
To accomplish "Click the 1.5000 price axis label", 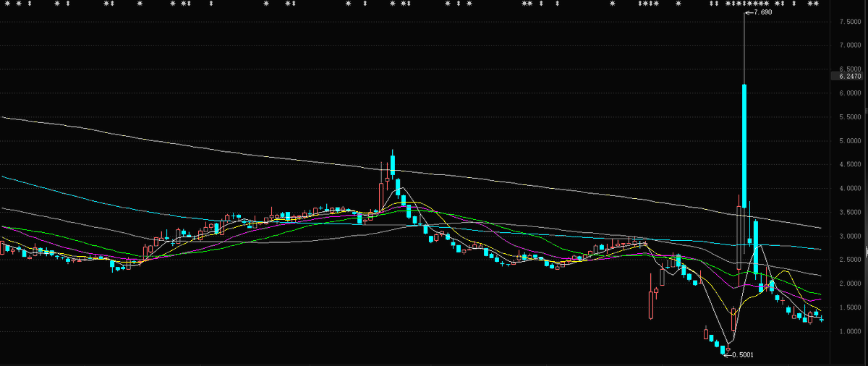I will [850, 308].
